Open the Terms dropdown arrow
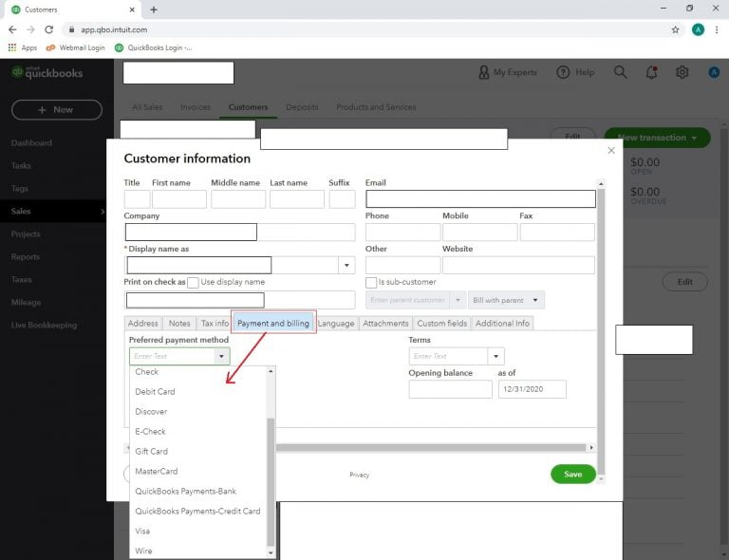The image size is (729, 560). 496,357
